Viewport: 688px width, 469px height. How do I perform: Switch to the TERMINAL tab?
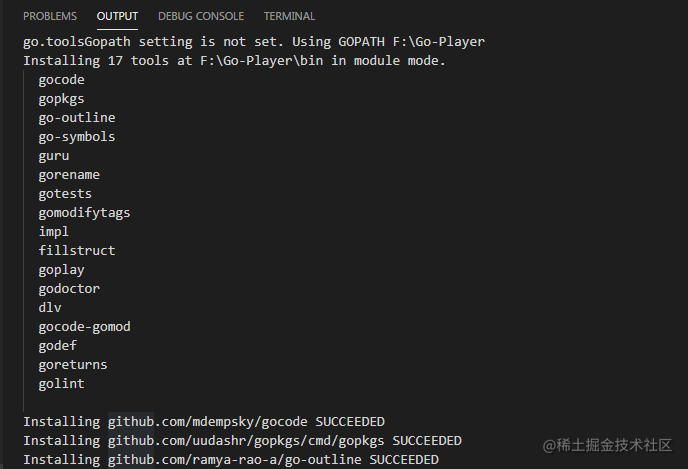click(289, 16)
